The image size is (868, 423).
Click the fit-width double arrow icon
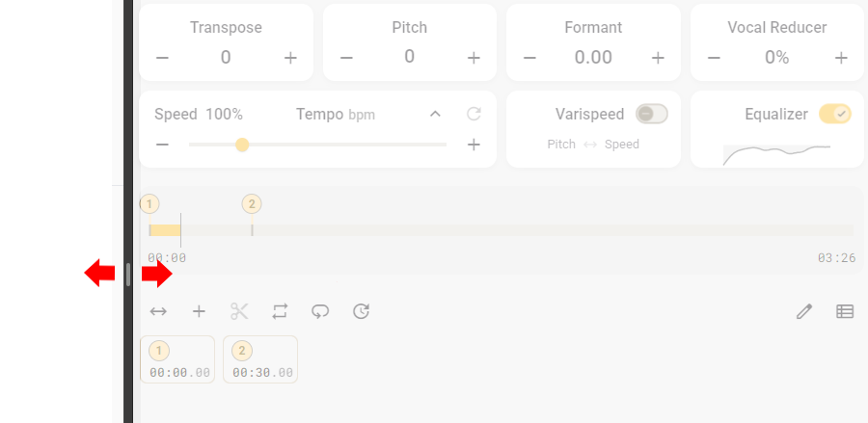click(x=159, y=311)
